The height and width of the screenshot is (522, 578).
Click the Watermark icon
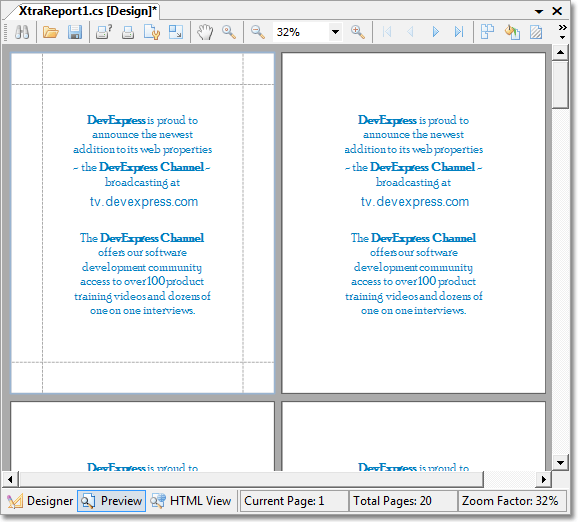536,32
